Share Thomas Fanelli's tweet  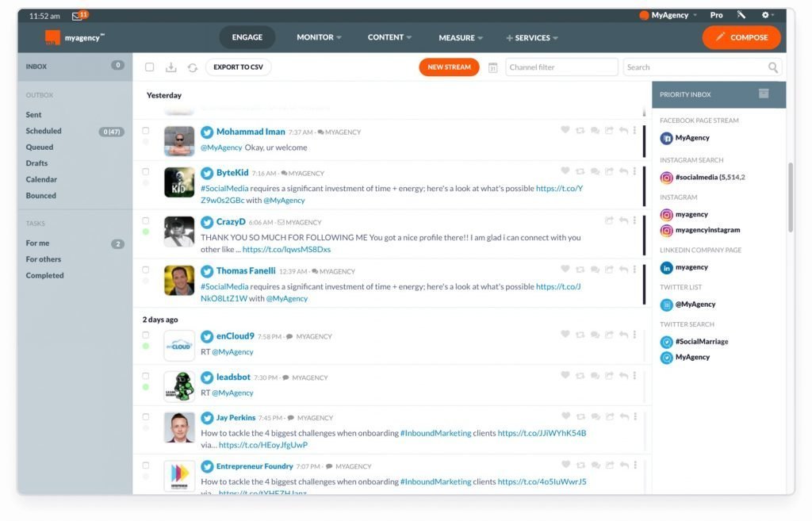(610, 270)
